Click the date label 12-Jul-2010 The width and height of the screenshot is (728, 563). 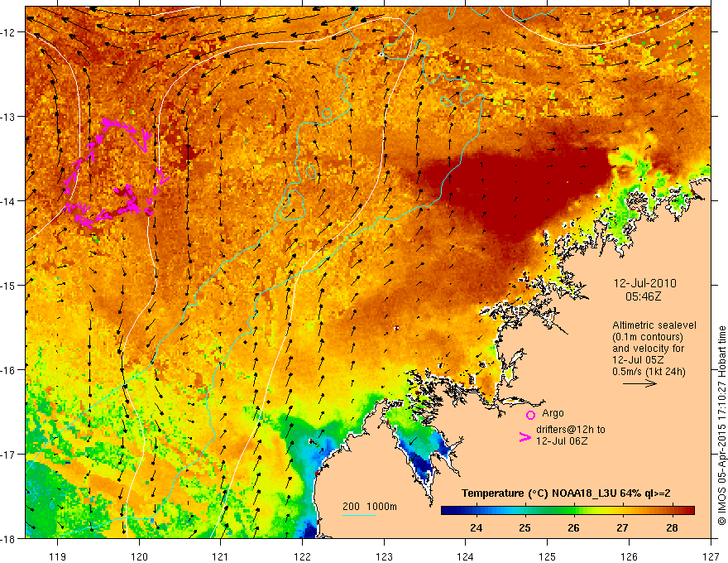click(645, 283)
